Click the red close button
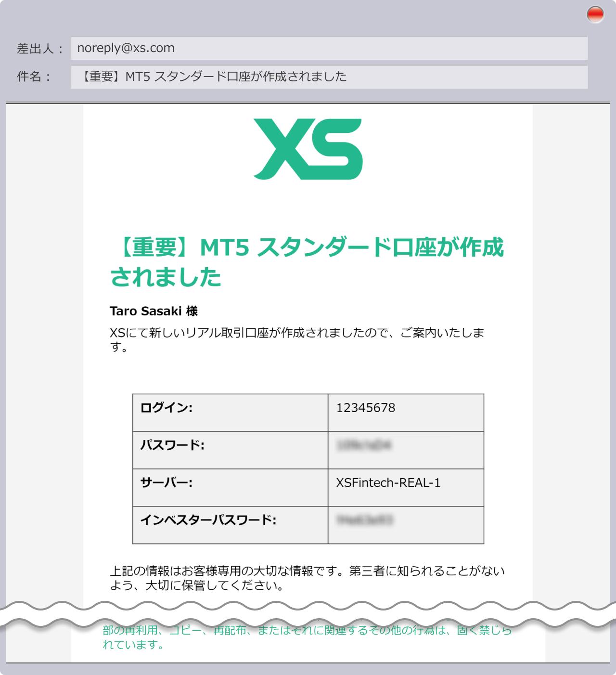Image resolution: width=616 pixels, height=675 pixels. (595, 14)
